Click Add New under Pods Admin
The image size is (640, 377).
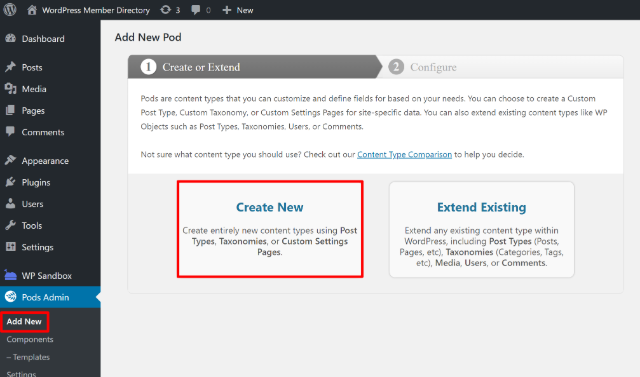pos(24,322)
